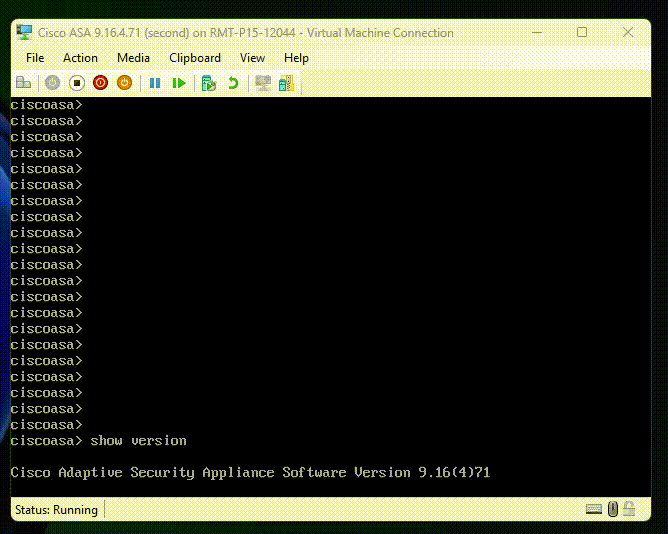Screen dimensions: 668x534
Task: Open the View menu
Action: click(252, 58)
